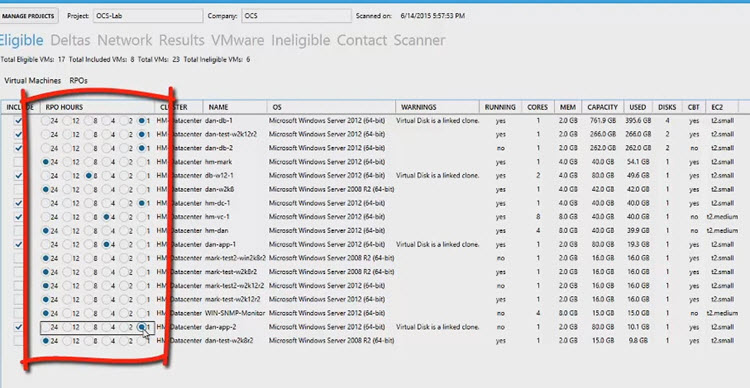Image resolution: width=750 pixels, height=388 pixels.
Task: Click the CBT column header
Action: tap(694, 107)
